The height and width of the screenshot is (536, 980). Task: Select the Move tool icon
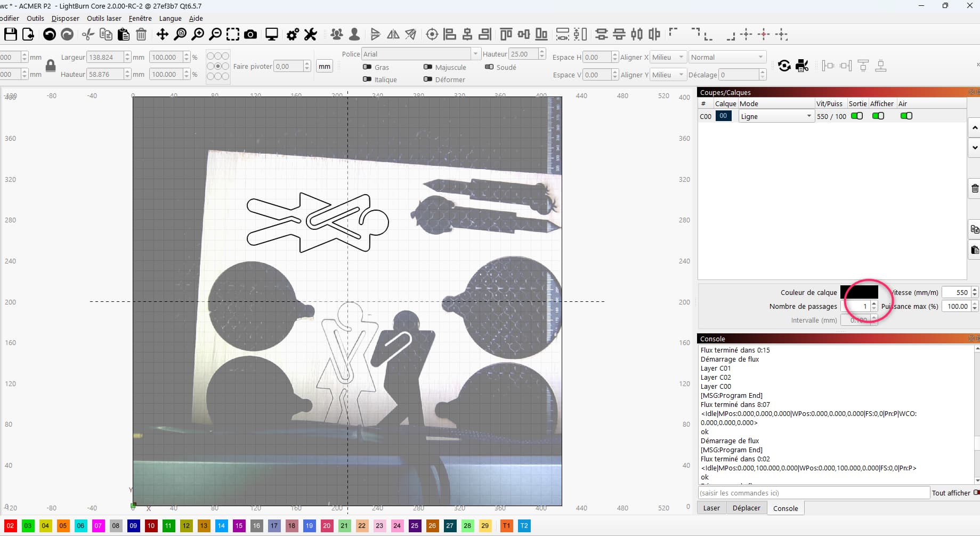click(163, 34)
